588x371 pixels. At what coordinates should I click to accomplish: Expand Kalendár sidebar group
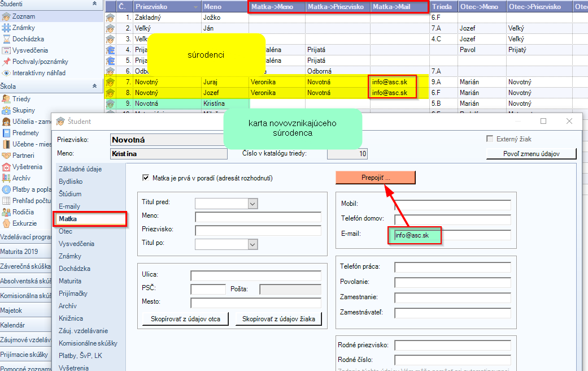pyautogui.click(x=25, y=325)
